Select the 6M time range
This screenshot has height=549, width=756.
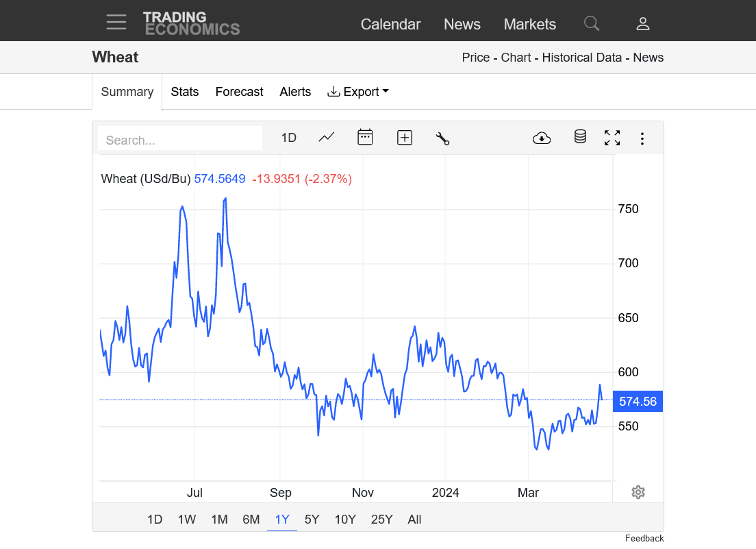pyautogui.click(x=251, y=520)
